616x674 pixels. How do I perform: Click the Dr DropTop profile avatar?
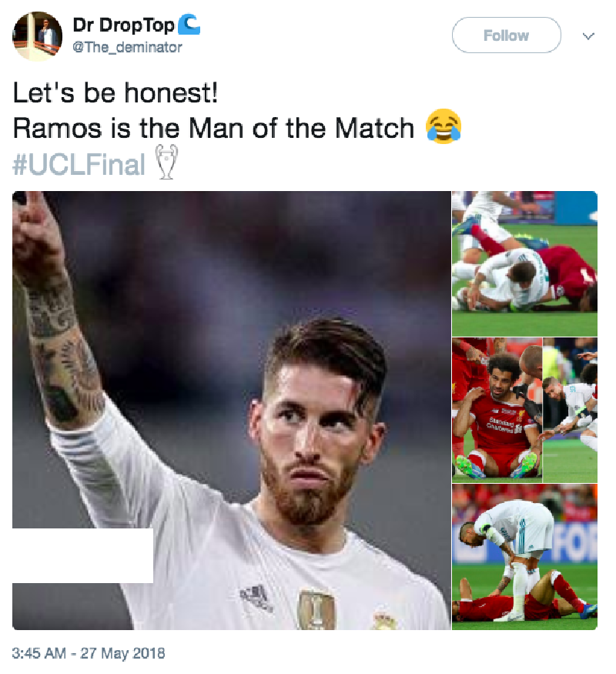pyautogui.click(x=38, y=35)
